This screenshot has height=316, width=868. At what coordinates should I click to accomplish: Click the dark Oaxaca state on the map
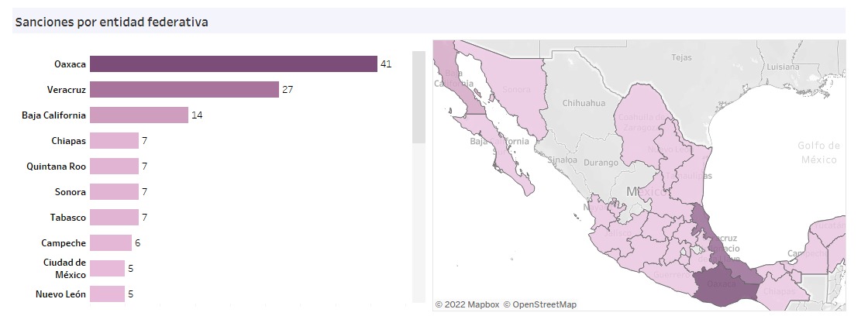coord(726,284)
